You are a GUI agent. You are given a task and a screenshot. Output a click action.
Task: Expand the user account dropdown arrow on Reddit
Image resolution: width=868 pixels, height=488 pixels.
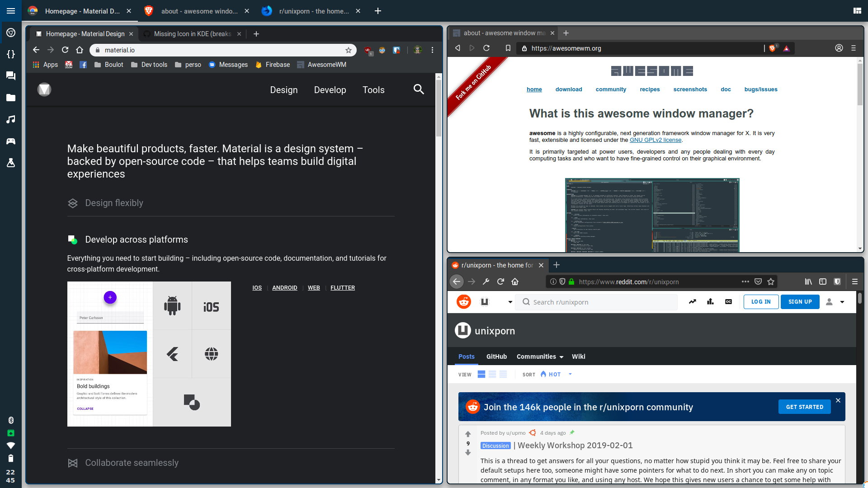pyautogui.click(x=842, y=302)
